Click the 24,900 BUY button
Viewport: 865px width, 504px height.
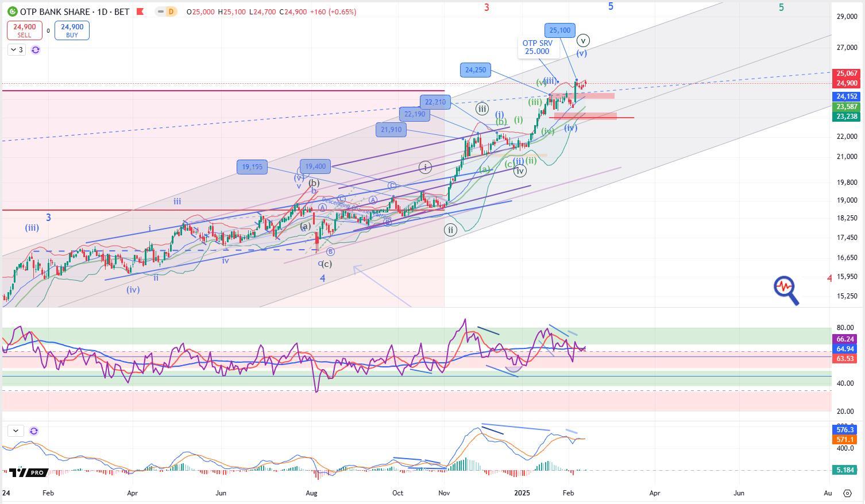72,30
